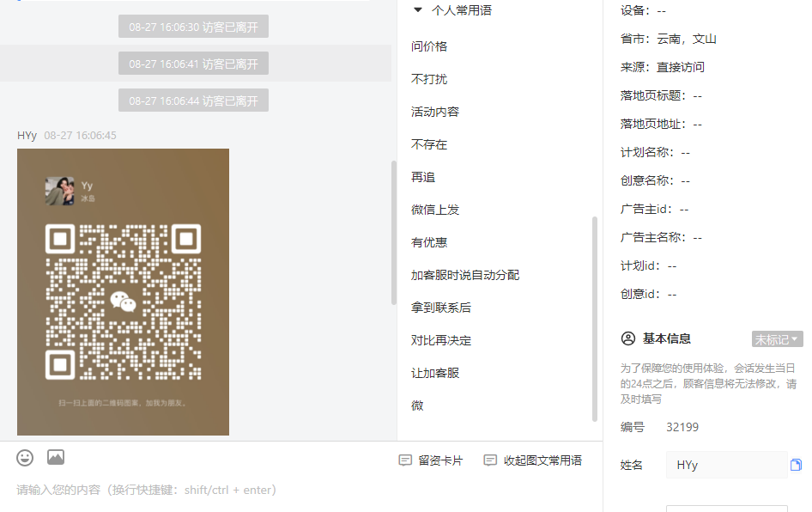Collapse the 个人常用语 section

pyautogui.click(x=418, y=9)
